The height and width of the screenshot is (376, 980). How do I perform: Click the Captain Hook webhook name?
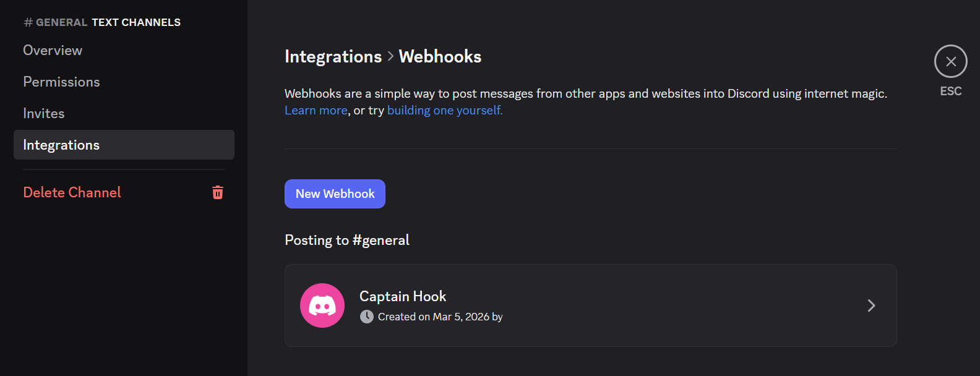(x=403, y=296)
